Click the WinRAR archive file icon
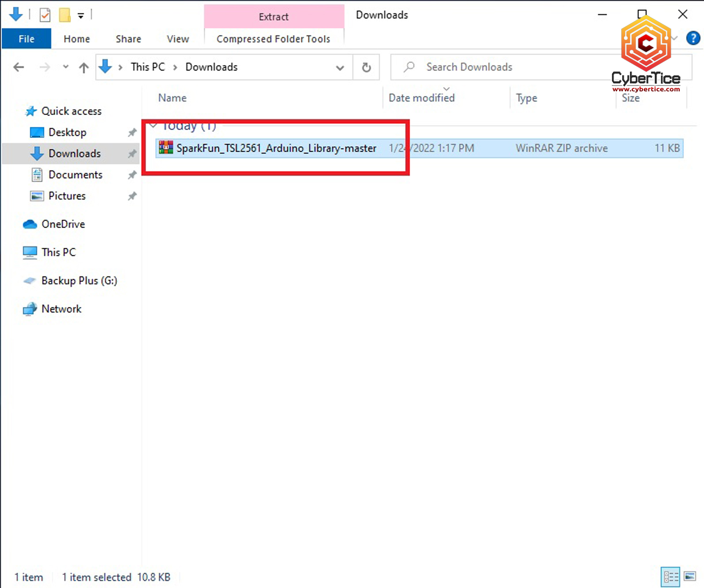Viewport: 704px width, 588px height. coord(166,148)
